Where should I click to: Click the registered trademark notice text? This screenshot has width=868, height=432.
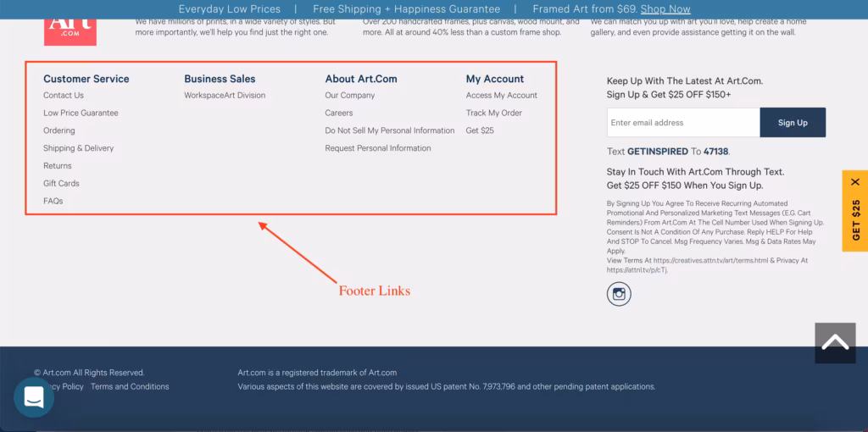click(x=317, y=373)
